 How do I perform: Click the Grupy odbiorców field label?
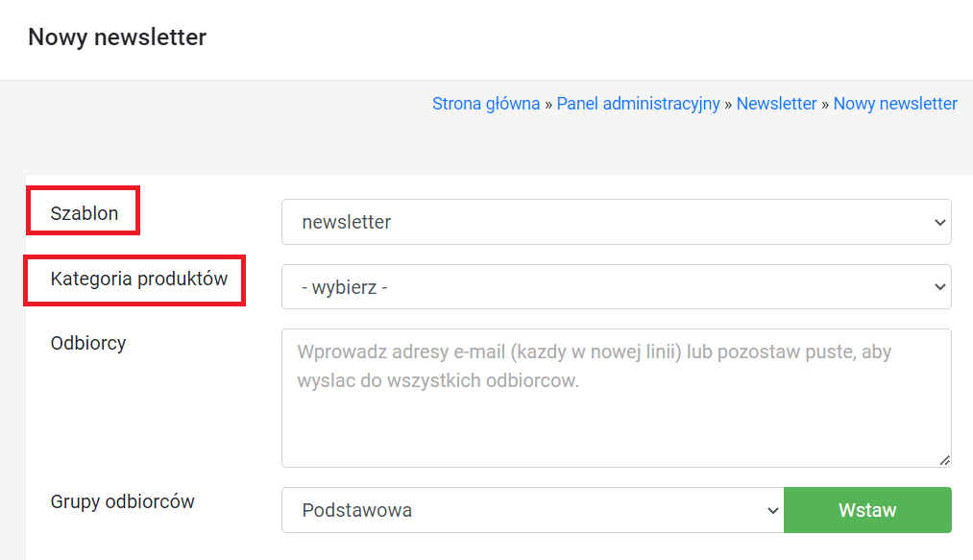point(122,501)
